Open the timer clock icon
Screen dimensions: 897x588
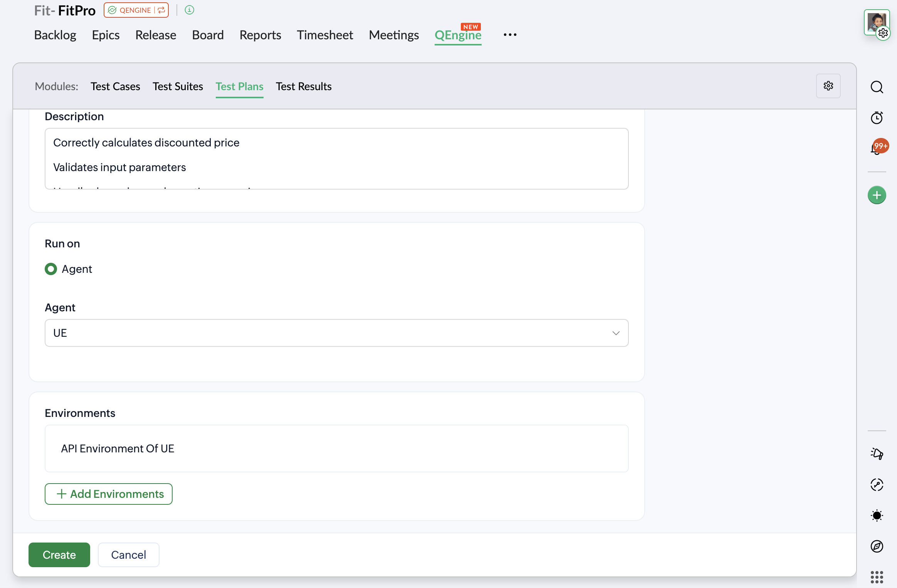(877, 118)
